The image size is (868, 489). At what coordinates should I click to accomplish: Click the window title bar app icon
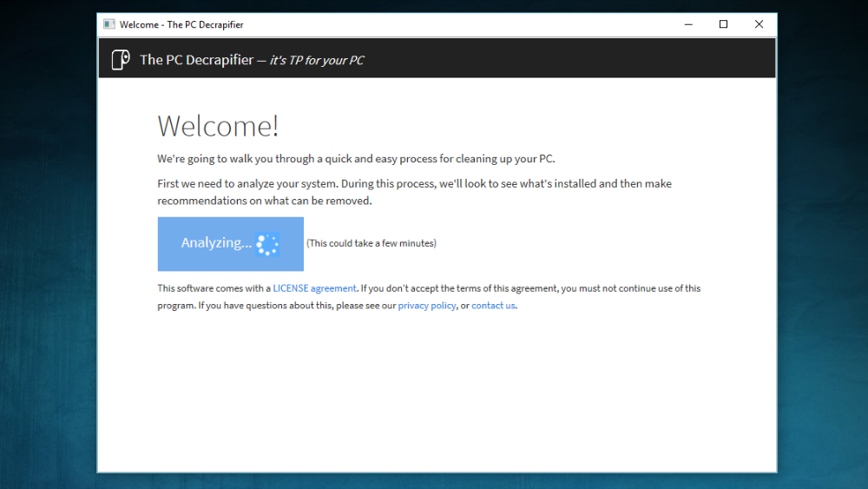click(x=109, y=24)
